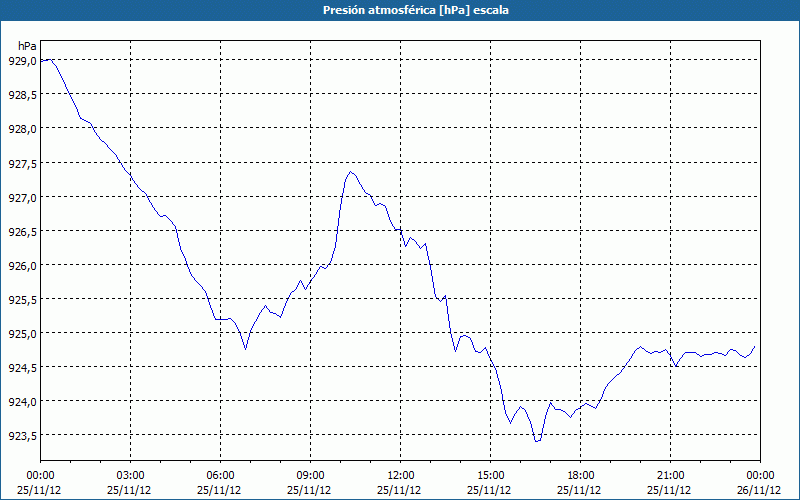Click the 'hPa' unit label on the y-axis
Screen dimensions: 800x500
pyautogui.click(x=27, y=46)
